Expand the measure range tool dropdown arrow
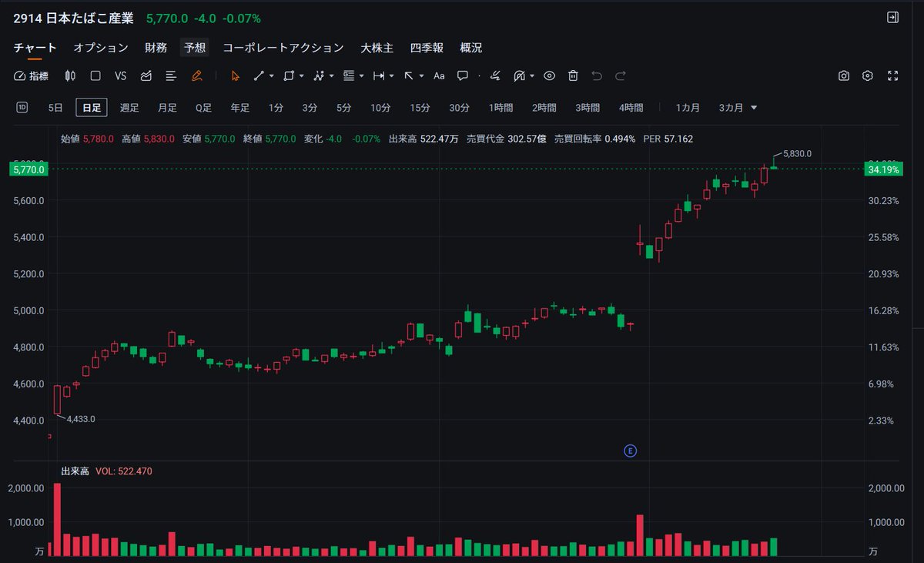Screen dimensions: 924x563 [391, 76]
